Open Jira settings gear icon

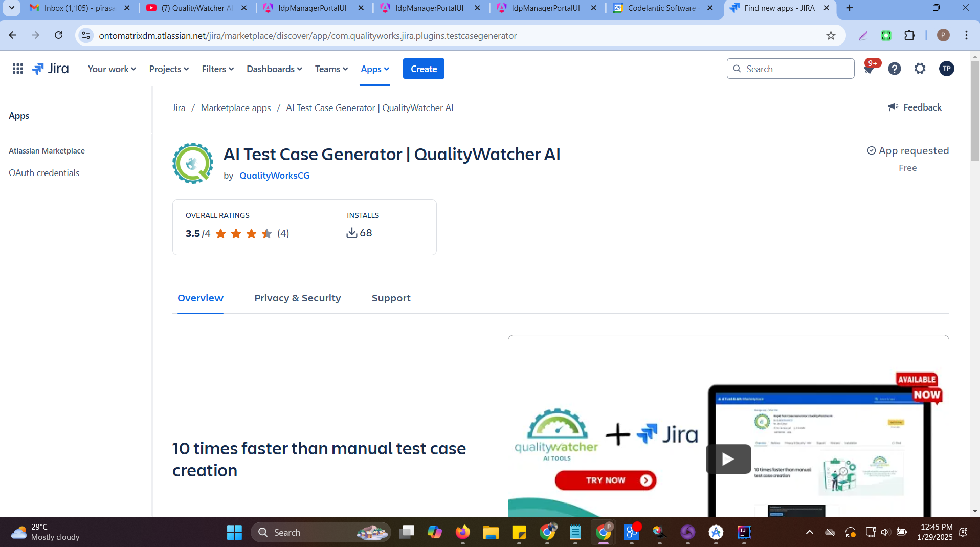click(920, 69)
